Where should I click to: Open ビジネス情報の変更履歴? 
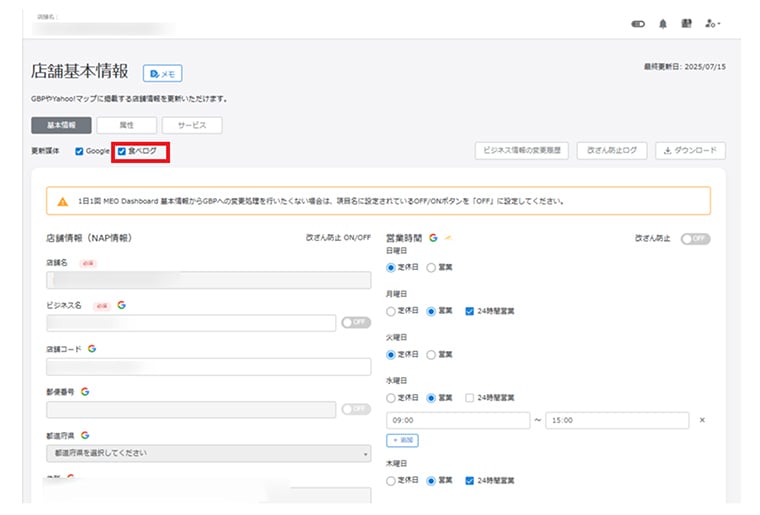tap(522, 151)
